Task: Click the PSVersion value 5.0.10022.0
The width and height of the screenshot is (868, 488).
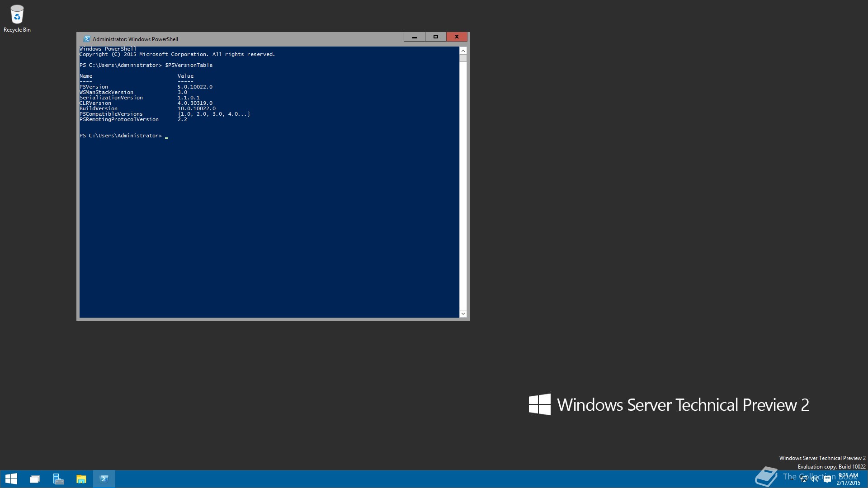Action: click(195, 87)
